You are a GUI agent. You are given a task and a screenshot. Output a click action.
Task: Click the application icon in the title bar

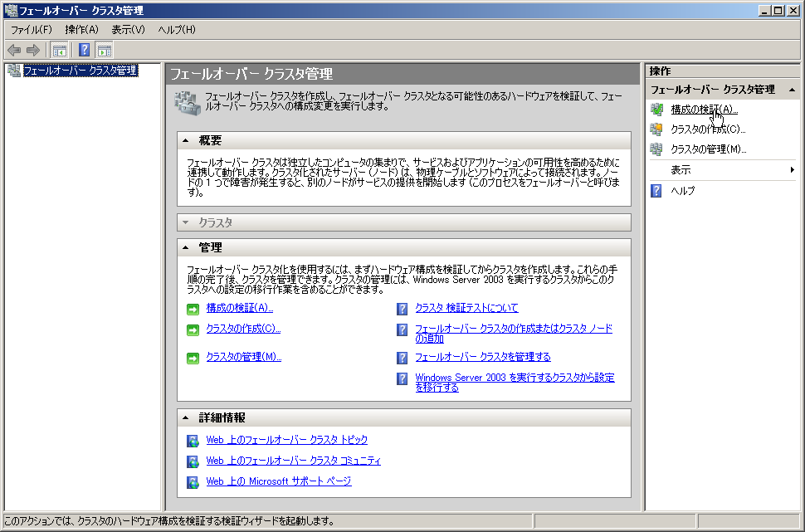(10, 10)
